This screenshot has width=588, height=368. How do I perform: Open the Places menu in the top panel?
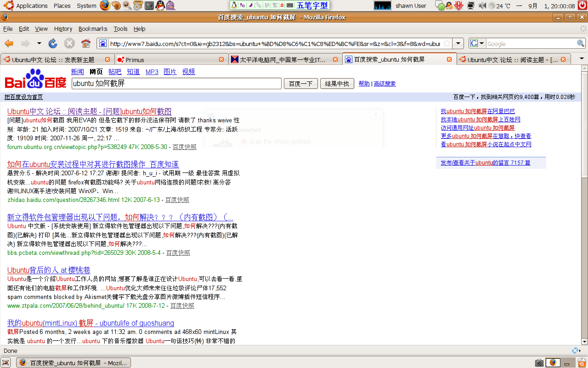pyautogui.click(x=62, y=6)
